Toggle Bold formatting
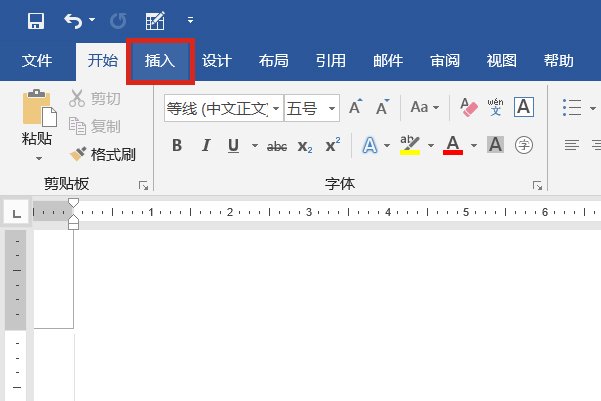The height and width of the screenshot is (401, 601). click(x=177, y=145)
